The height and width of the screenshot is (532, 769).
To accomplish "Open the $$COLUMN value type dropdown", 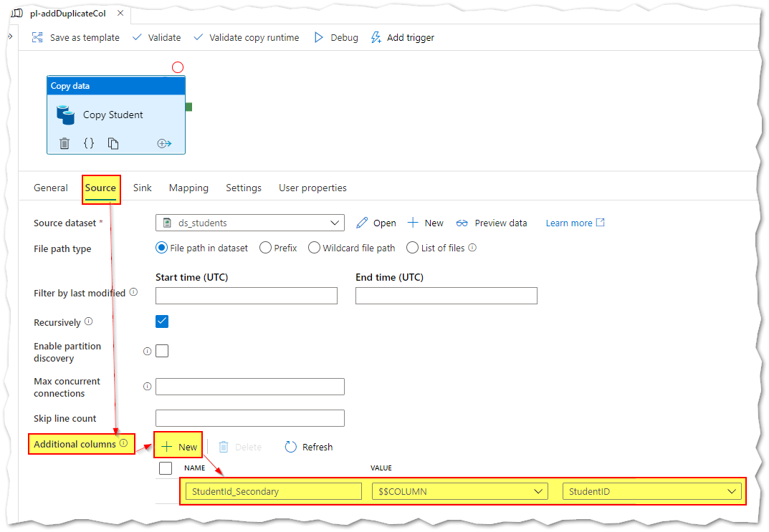I will [460, 491].
